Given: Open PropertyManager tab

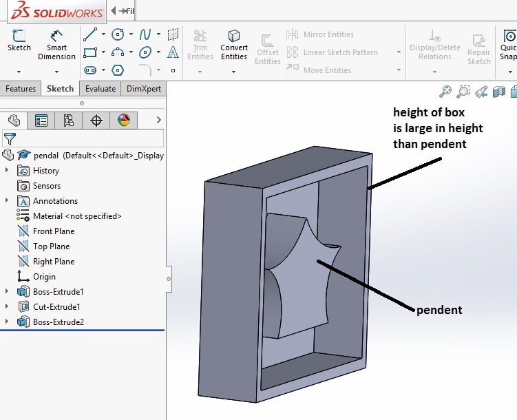Looking at the screenshot, I should click(x=41, y=120).
